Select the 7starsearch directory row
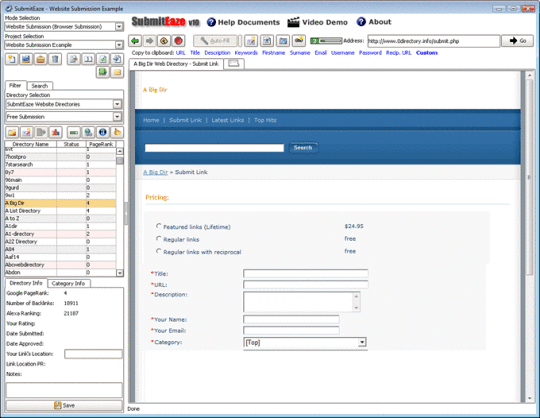Viewport: 540px width, 418px height. coord(60,165)
